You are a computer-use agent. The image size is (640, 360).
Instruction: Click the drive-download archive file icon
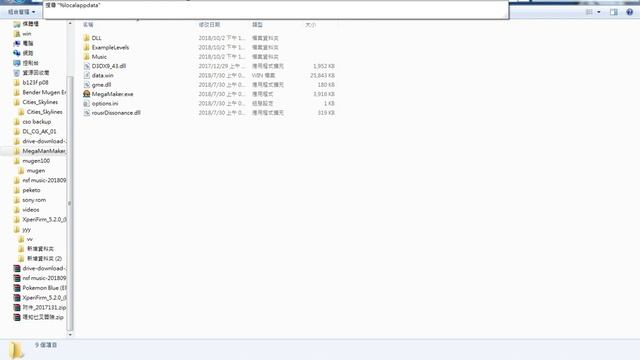point(17,268)
